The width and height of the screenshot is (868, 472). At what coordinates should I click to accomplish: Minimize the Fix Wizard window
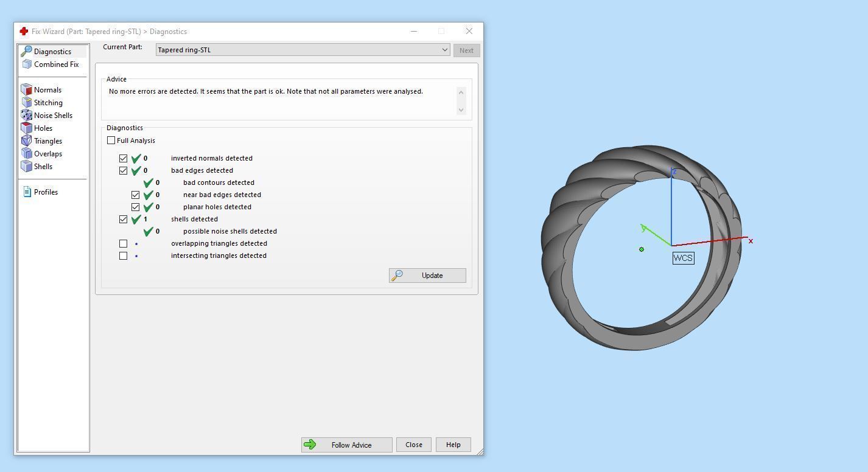(x=414, y=31)
